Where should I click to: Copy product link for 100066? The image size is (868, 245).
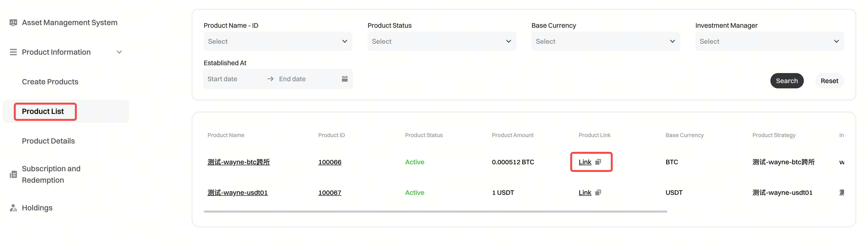pyautogui.click(x=598, y=162)
